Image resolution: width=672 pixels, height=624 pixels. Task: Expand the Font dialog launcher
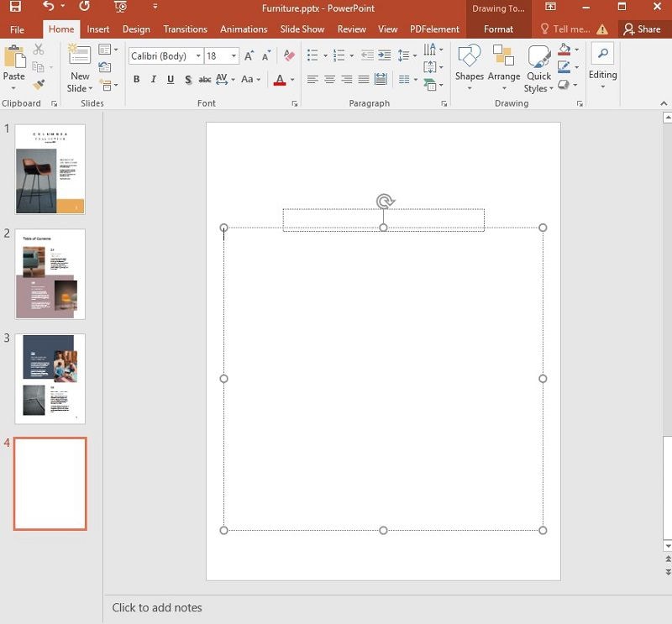click(x=295, y=103)
